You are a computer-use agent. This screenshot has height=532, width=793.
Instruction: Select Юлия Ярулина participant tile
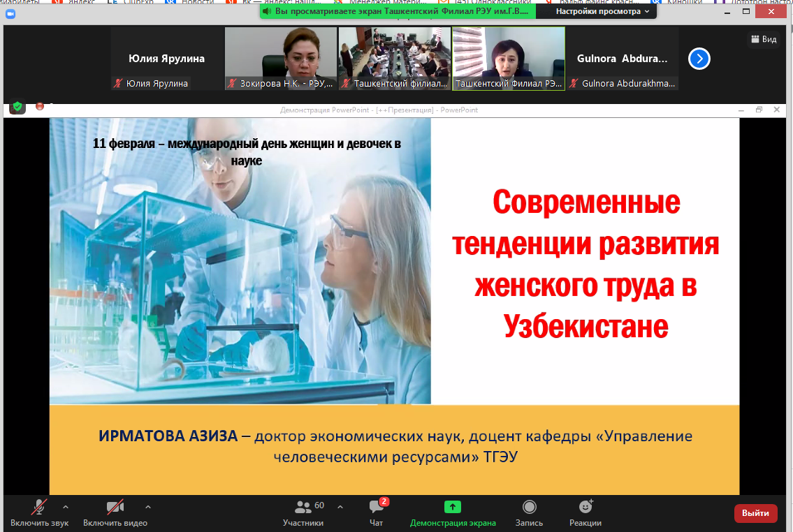point(166,59)
